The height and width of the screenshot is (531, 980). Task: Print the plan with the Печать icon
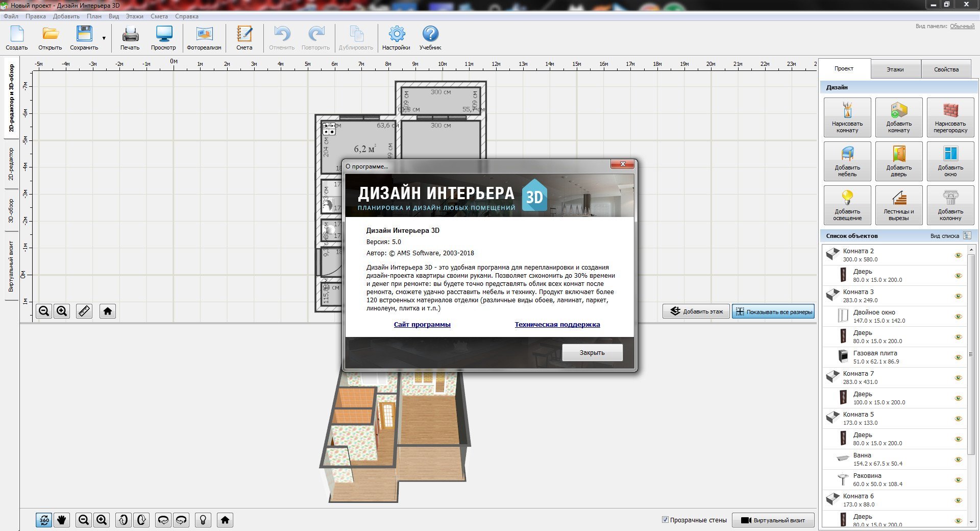[x=130, y=38]
